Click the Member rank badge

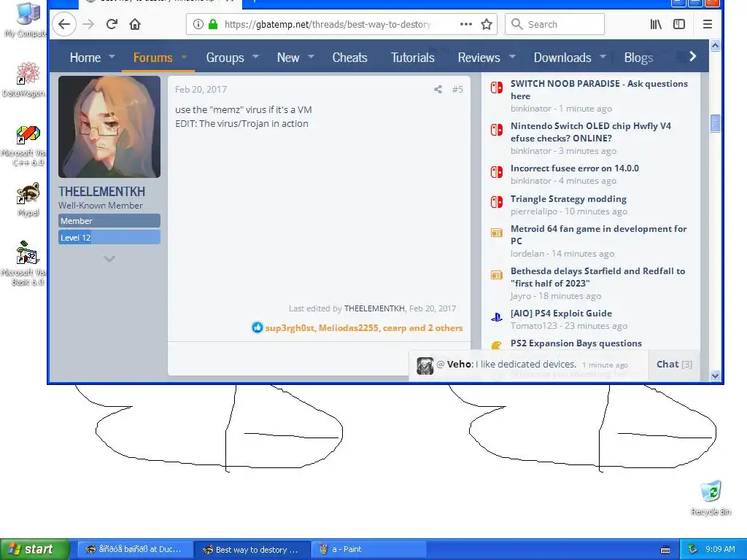point(109,221)
